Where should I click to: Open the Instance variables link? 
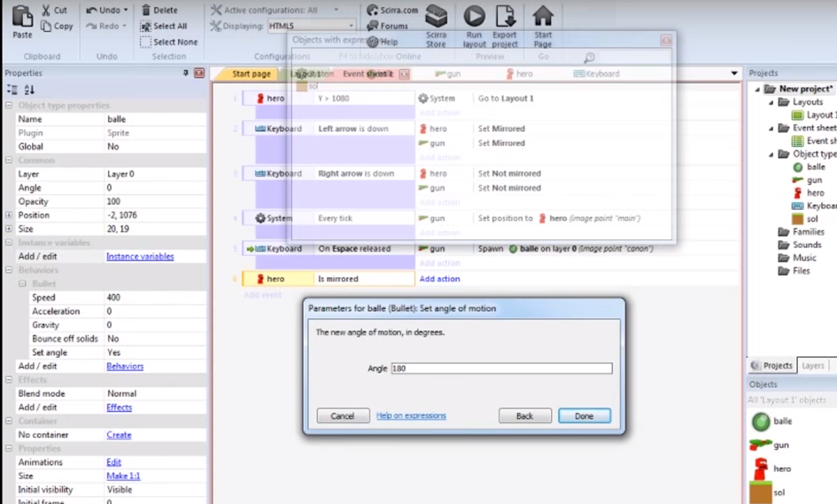140,257
